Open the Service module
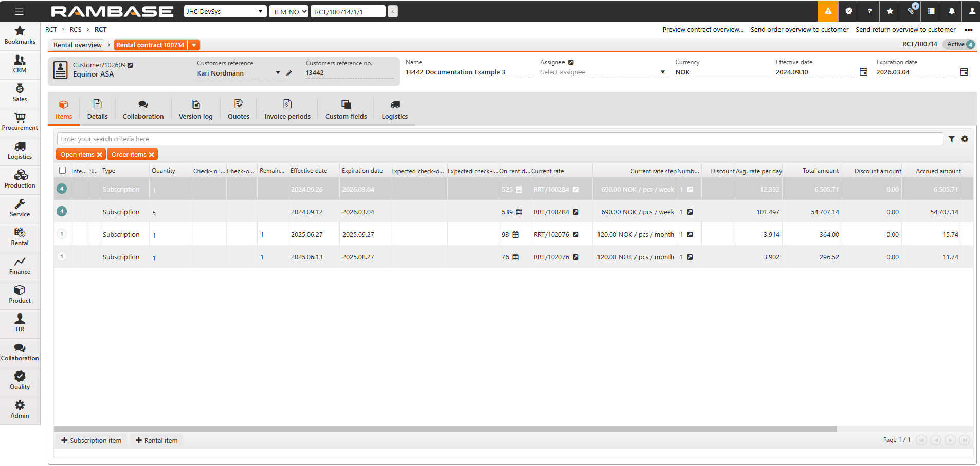The image size is (980, 466). click(20, 208)
